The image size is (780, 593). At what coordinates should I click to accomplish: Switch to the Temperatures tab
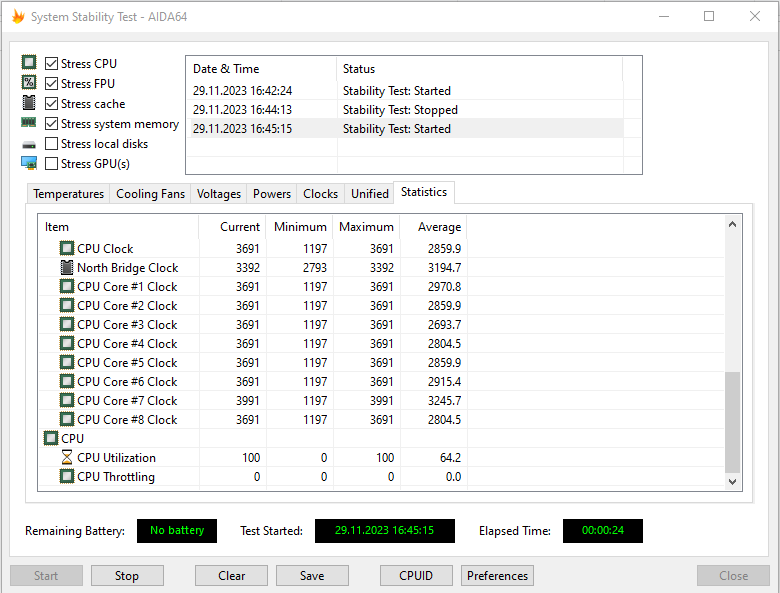69,194
